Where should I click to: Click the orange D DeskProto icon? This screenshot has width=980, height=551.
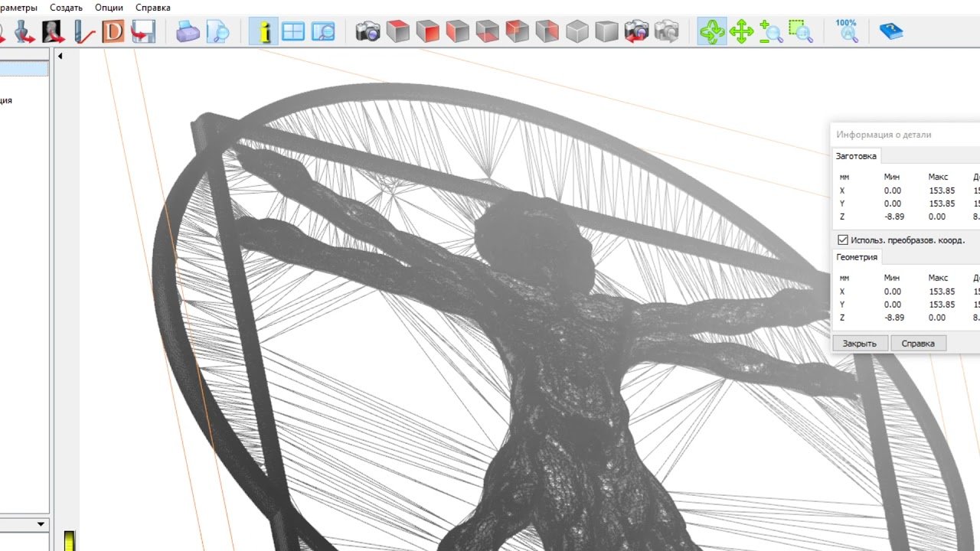coord(113,31)
